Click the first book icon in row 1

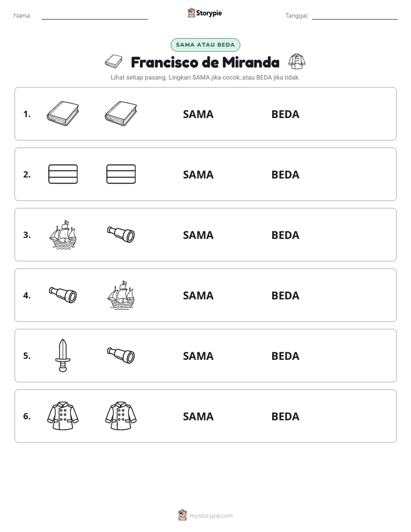coord(63,113)
